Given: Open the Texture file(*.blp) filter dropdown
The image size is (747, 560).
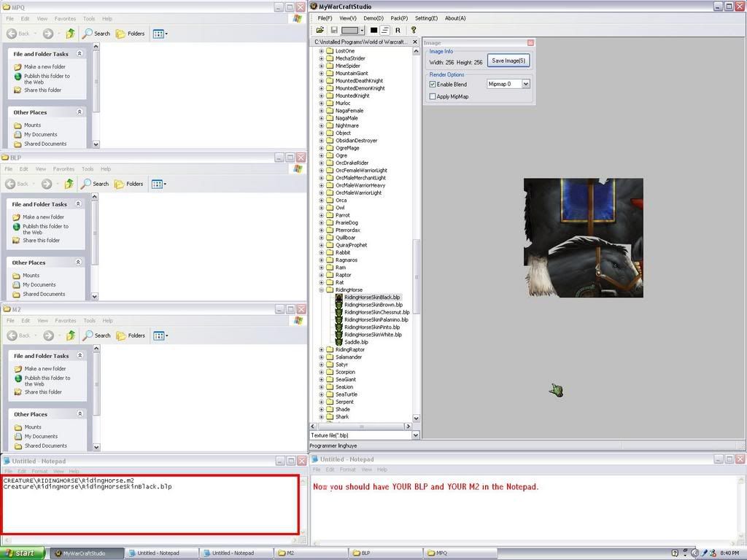Looking at the screenshot, I should pyautogui.click(x=415, y=435).
